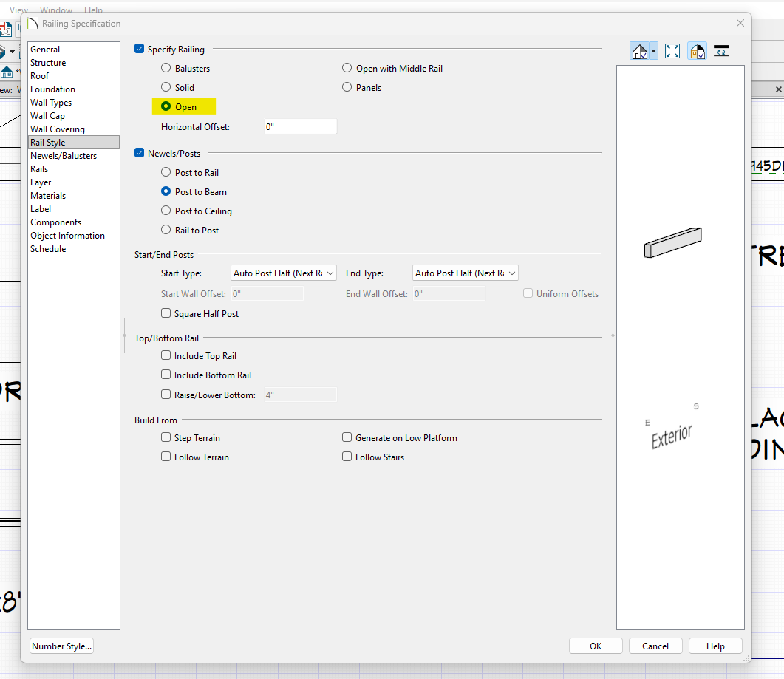This screenshot has height=679, width=784.
Task: Click the preview refresh icon with circular arrows
Action: (721, 51)
